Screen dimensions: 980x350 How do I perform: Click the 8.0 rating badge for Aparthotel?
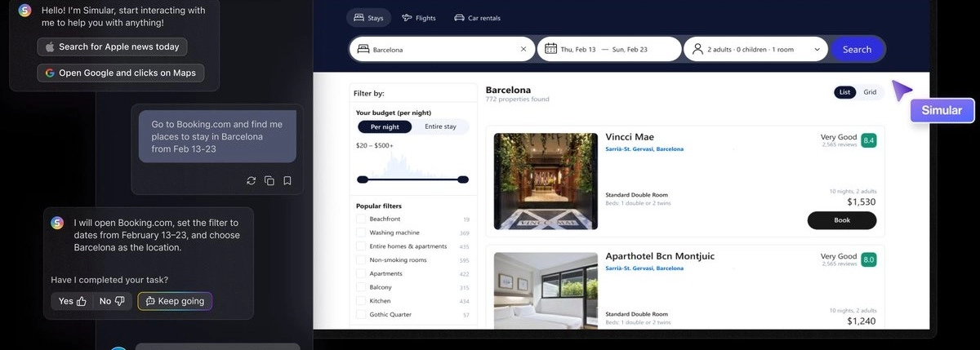(x=869, y=259)
